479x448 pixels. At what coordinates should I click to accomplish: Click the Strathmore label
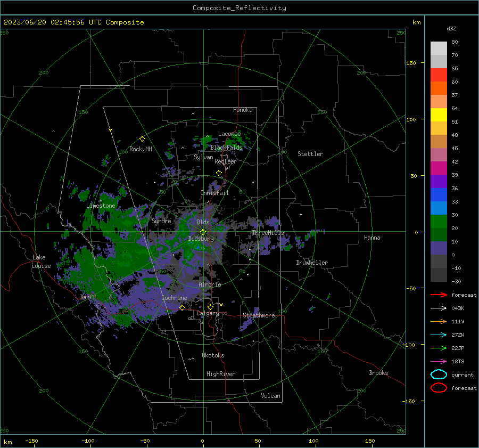click(259, 315)
